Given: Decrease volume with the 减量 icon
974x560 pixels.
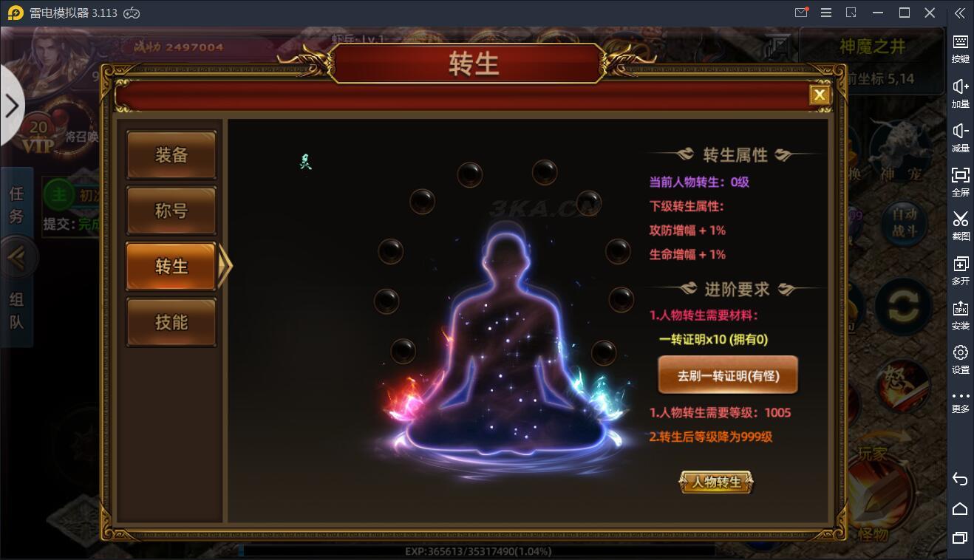Looking at the screenshot, I should tap(960, 137).
